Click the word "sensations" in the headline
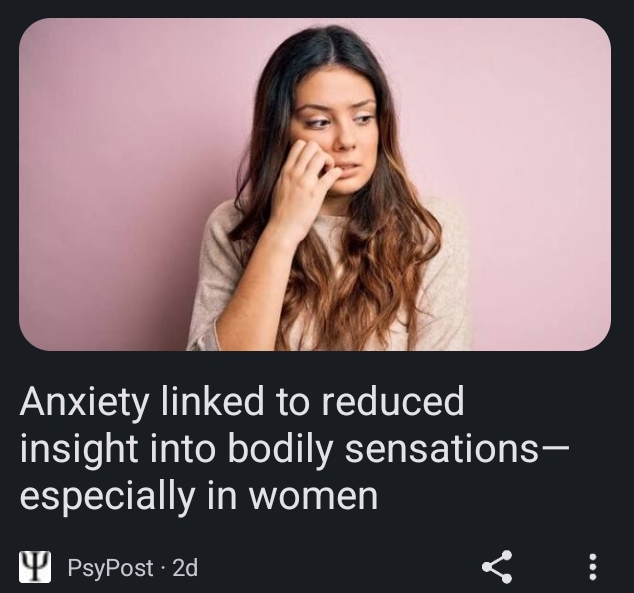Image resolution: width=634 pixels, height=593 pixels. coord(442,449)
